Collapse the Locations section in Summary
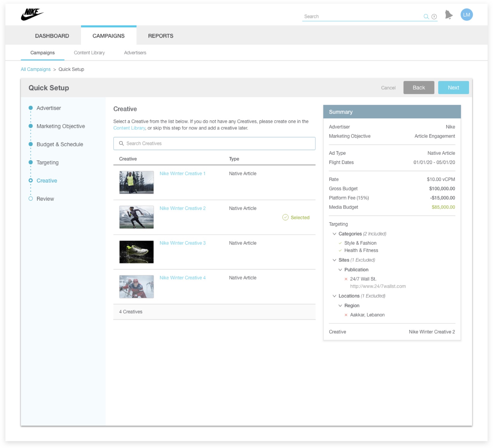Viewport: 493px width, 448px height. [334, 296]
